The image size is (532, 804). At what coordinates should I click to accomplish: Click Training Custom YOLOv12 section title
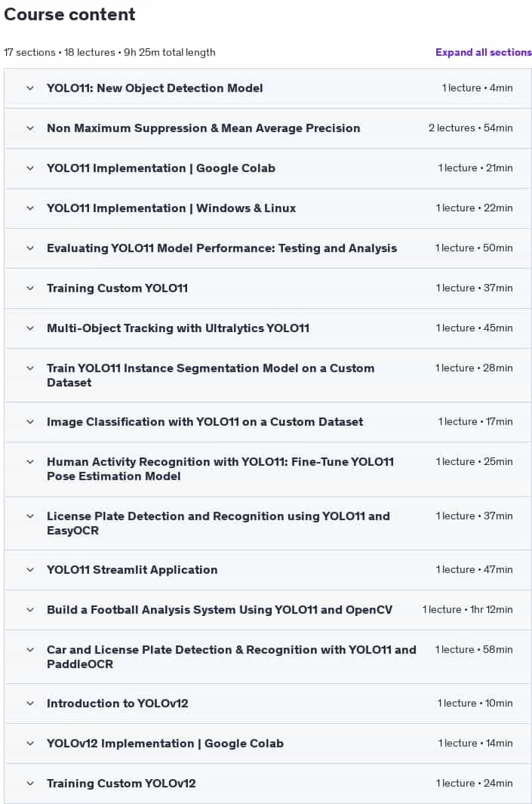coord(121,784)
